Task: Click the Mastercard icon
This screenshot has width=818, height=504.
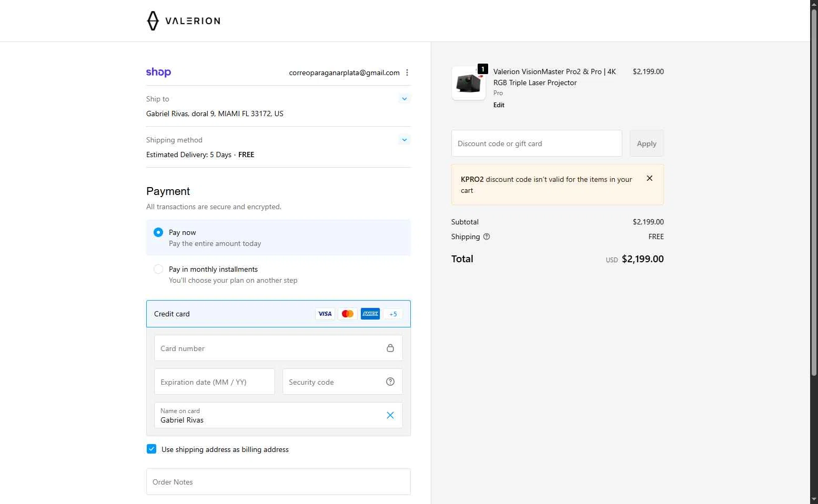Action: coord(348,314)
